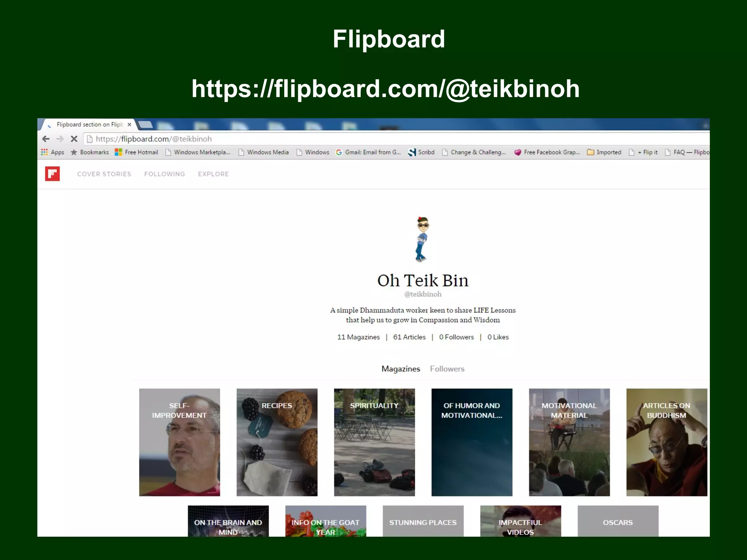Click the browser forward arrow

point(60,139)
